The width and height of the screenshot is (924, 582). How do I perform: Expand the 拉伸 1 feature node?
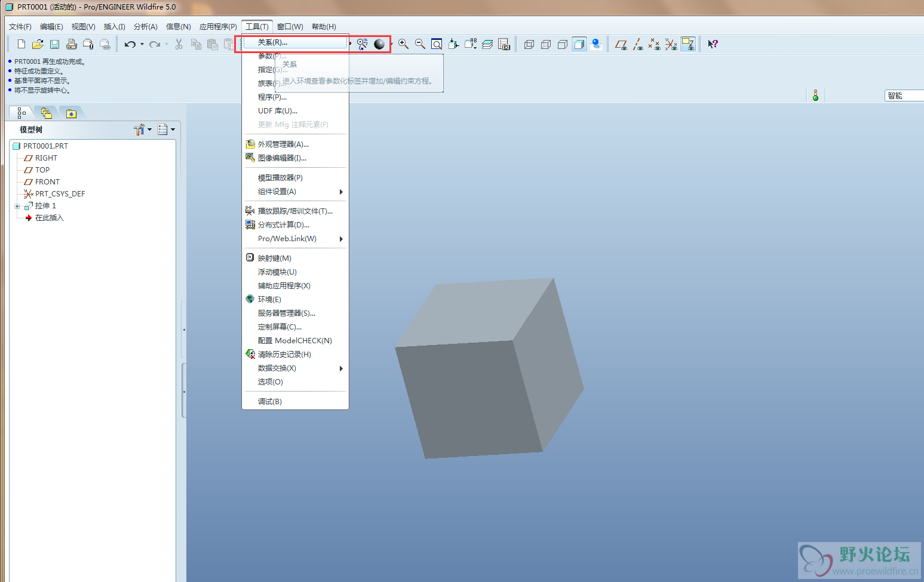click(17, 207)
